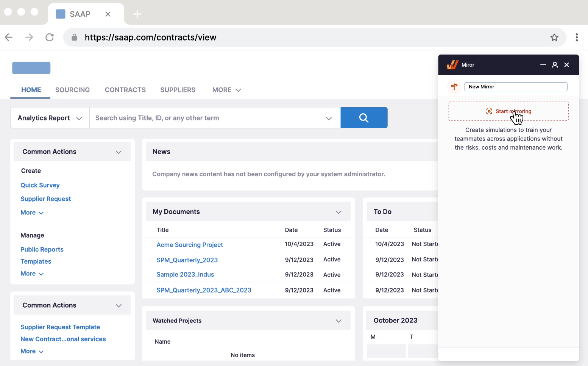Open the Quick Survey link
Image resolution: width=588 pixels, height=366 pixels.
(40, 185)
